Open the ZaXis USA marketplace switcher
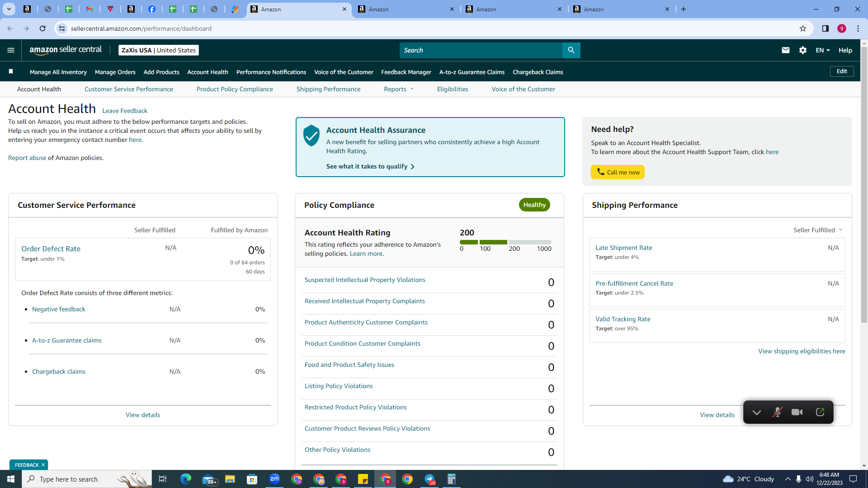 tap(159, 50)
